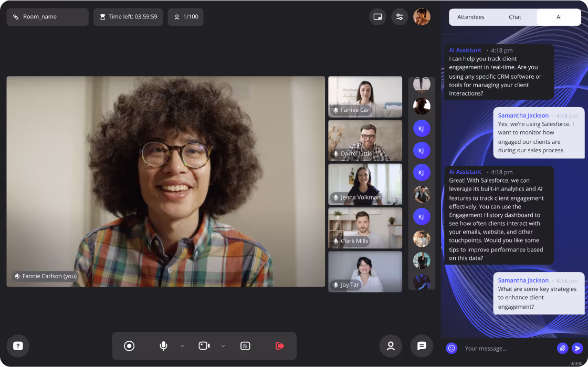The width and height of the screenshot is (588, 367).
Task: Open meeting settings sliders icon
Action: pyautogui.click(x=400, y=17)
